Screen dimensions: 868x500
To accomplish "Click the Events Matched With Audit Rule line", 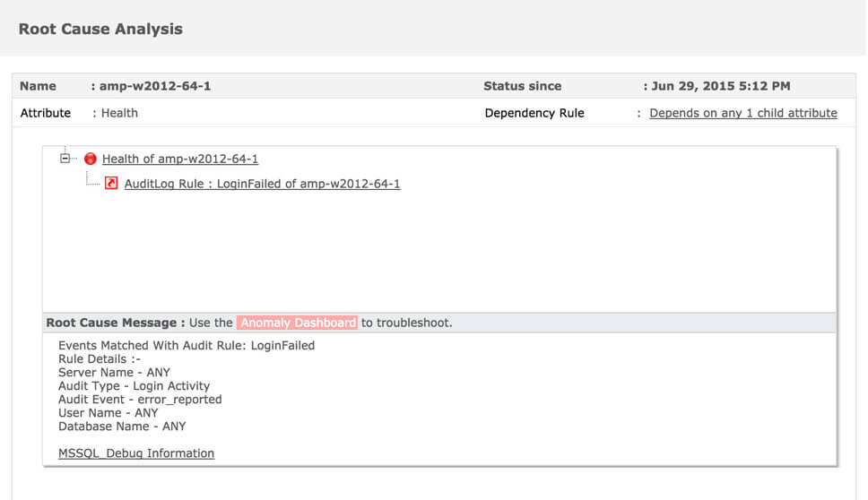I will pos(187,346).
